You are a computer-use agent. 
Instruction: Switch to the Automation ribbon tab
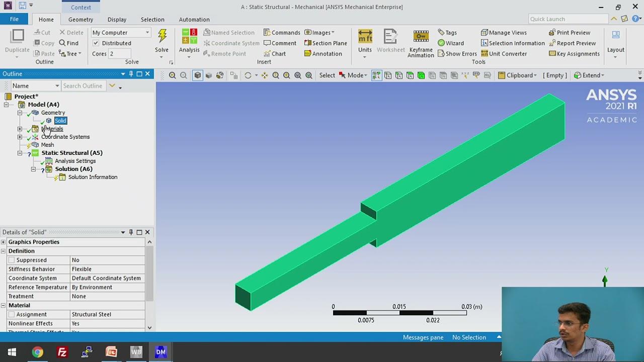tap(194, 20)
